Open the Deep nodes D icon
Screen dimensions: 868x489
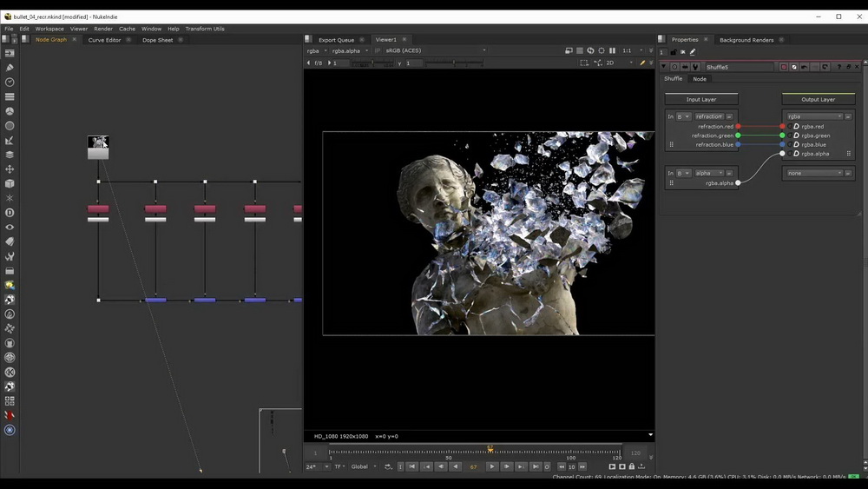pos(10,213)
